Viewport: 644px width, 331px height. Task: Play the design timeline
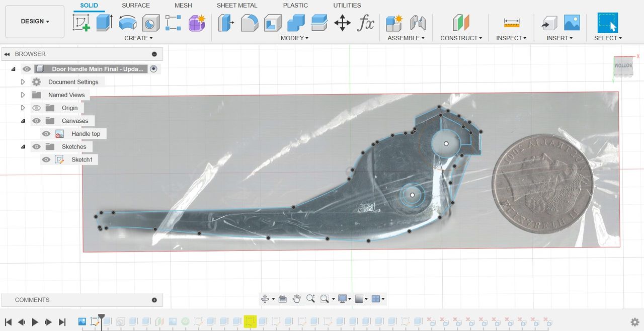35,322
